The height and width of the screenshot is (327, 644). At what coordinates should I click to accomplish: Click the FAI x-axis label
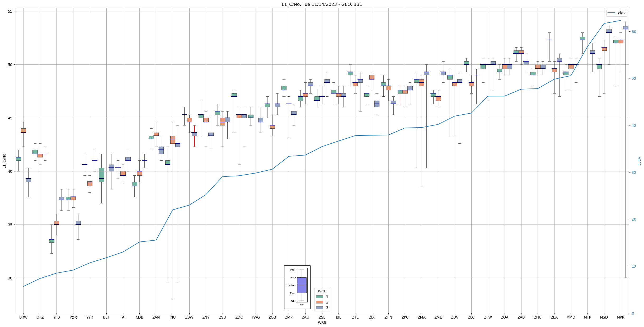point(123,317)
